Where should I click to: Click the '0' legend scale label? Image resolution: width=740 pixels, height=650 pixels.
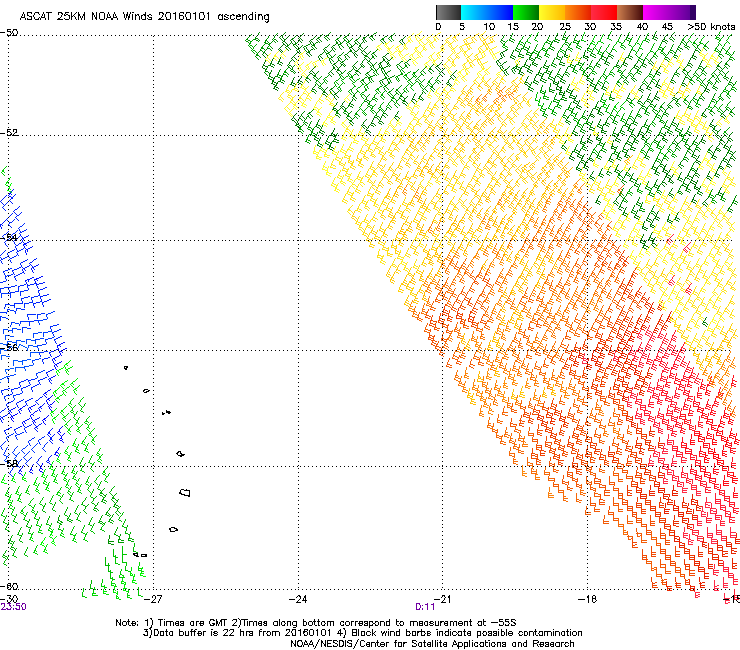point(438,27)
